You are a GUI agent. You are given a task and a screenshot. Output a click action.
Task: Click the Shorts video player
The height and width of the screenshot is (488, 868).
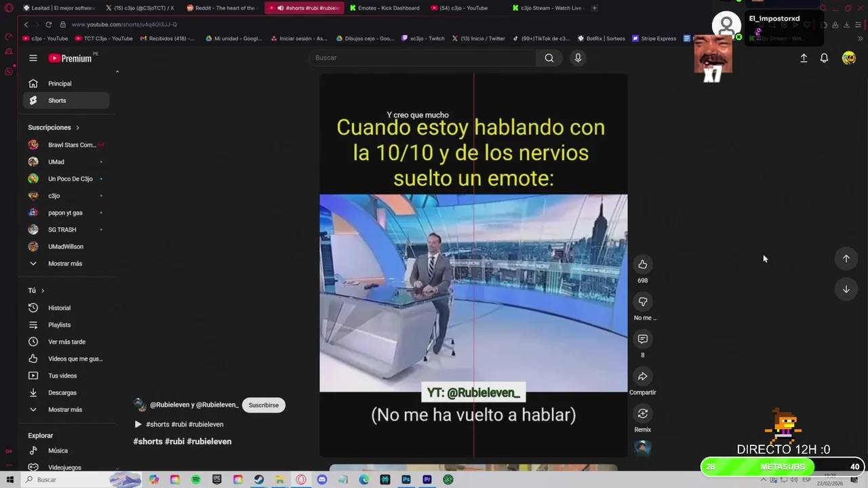(473, 265)
